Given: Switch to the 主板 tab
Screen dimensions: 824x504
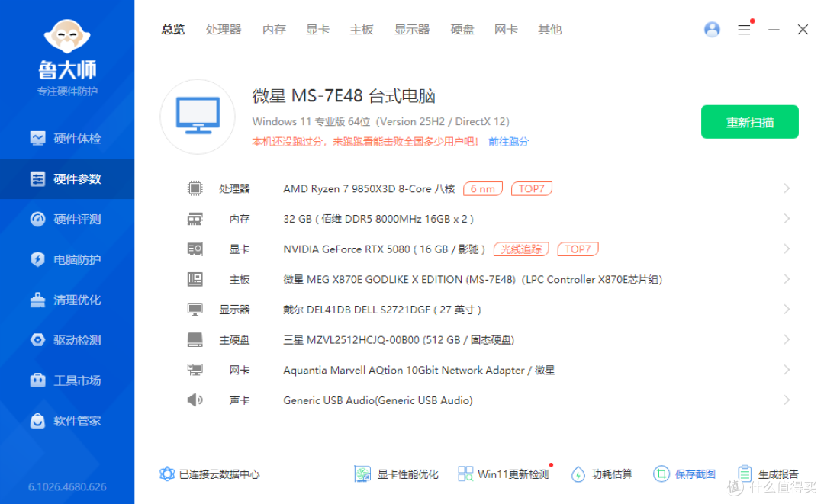Looking at the screenshot, I should pyautogui.click(x=362, y=30).
